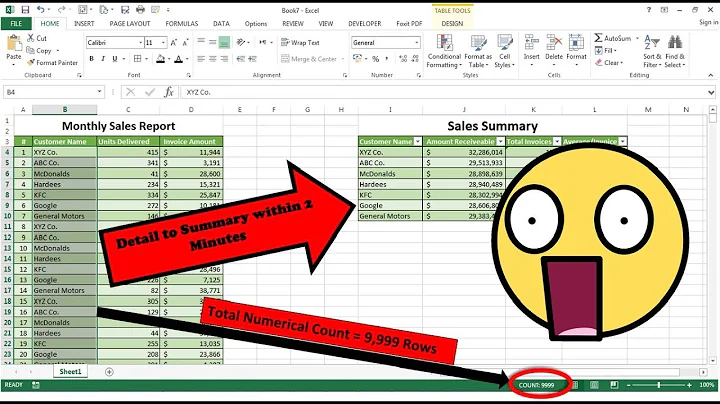720x404 pixels.
Task: Open the font size 11 dropdown
Action: pyautogui.click(x=163, y=43)
